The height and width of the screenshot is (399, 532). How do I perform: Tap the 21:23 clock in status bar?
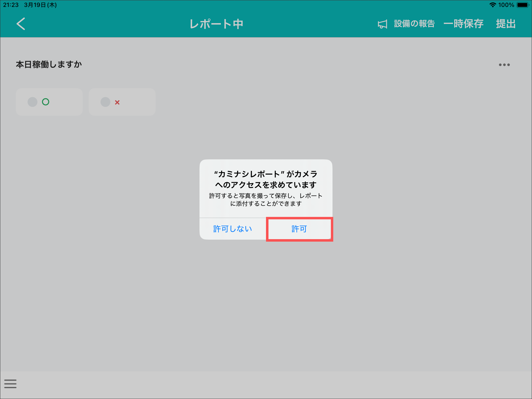point(11,5)
